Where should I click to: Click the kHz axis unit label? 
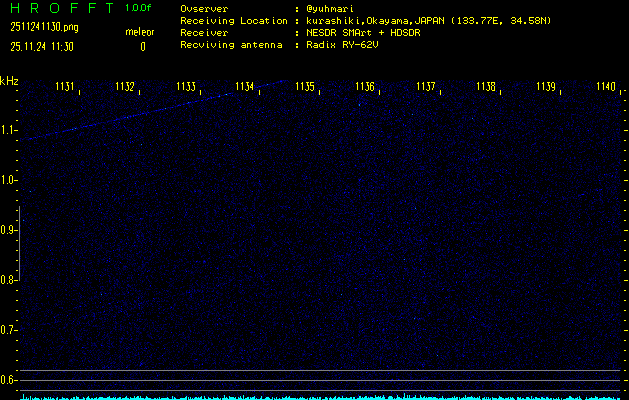tap(9, 81)
